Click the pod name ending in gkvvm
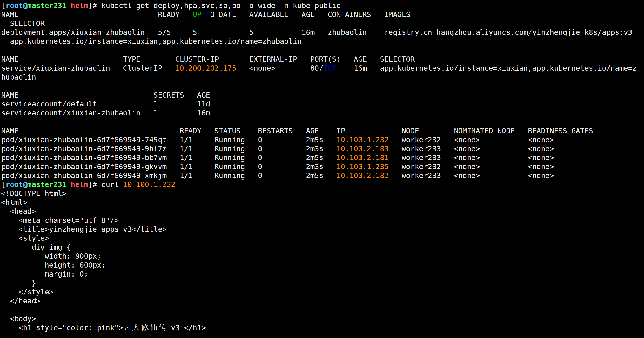The height and width of the screenshot is (338, 644). pos(84,167)
